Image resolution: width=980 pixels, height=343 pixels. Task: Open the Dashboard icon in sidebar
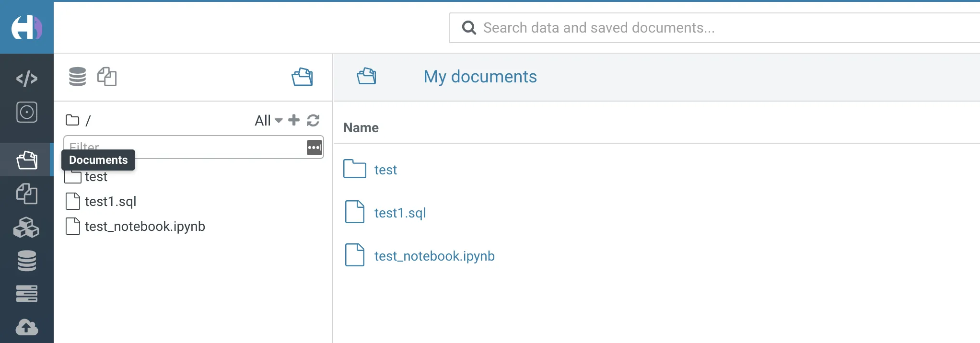27,112
